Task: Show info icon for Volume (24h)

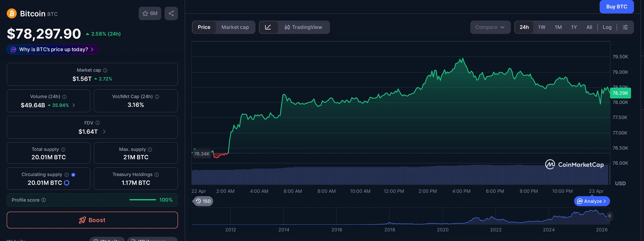Action: (64, 97)
